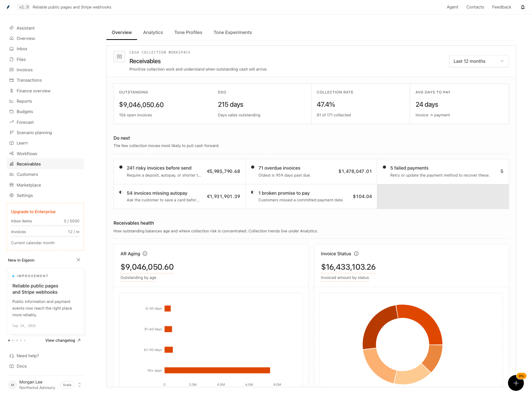532x399 pixels.
Task: Click the Feedback link in header
Action: [502, 7]
